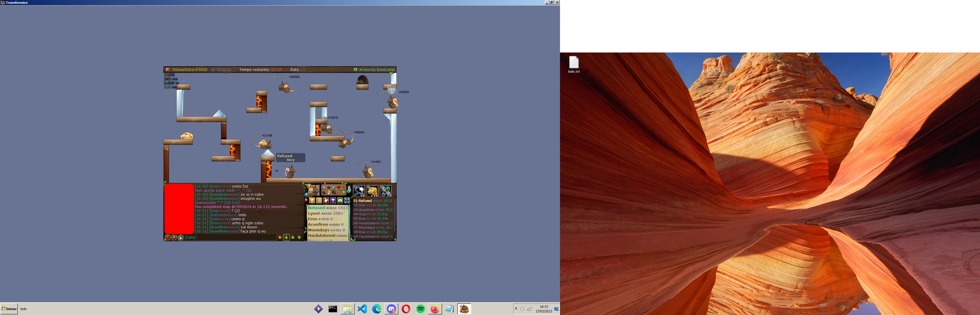
Task: Use the cry water drop emote
Action: [334, 187]
